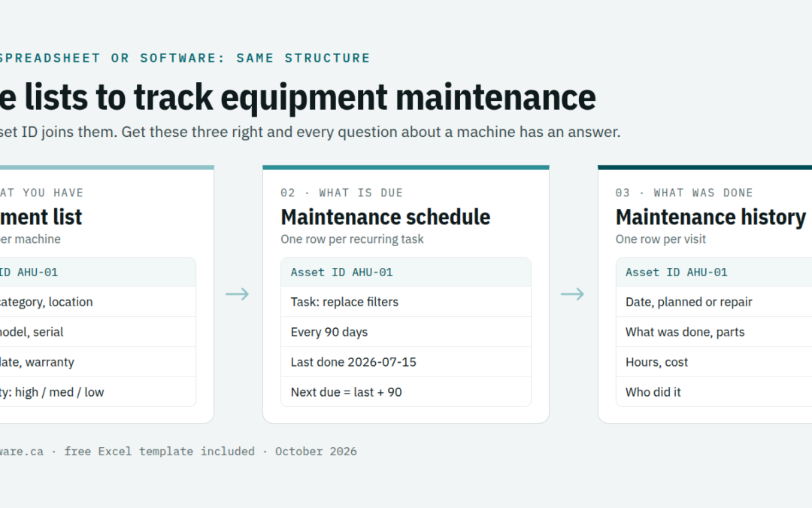Select 'Asset ID AHU-01' in Maintenance schedule card
The image size is (812, 508).
point(406,272)
